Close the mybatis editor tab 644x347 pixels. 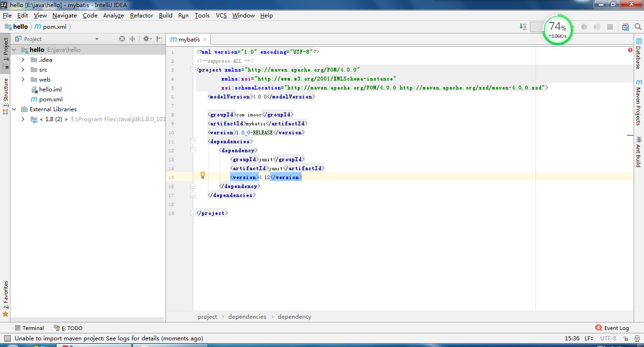(x=205, y=40)
